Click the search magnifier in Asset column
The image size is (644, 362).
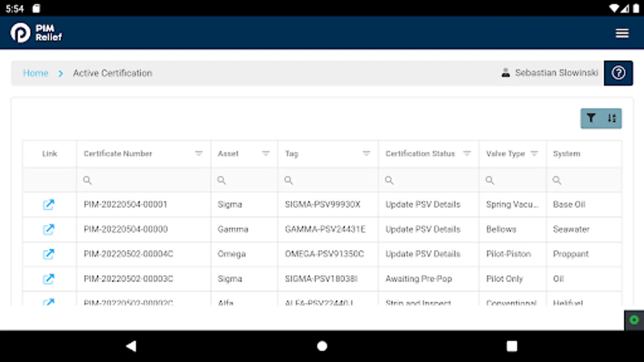(222, 180)
